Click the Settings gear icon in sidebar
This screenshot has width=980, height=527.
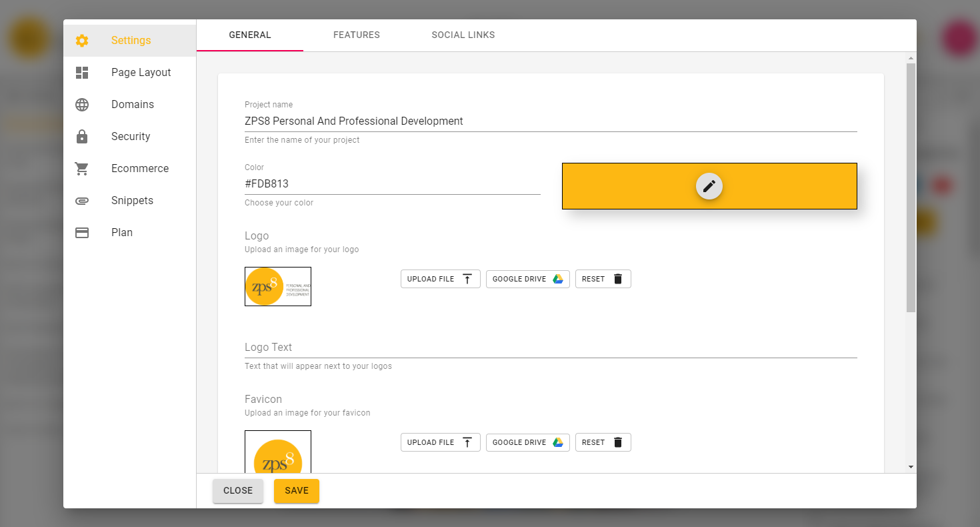(82, 41)
